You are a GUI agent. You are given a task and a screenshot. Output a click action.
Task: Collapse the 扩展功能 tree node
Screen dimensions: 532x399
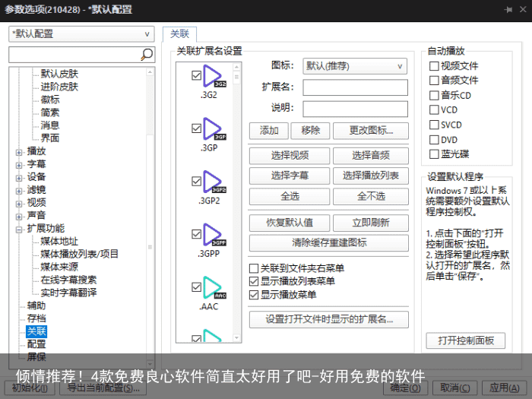click(19, 229)
